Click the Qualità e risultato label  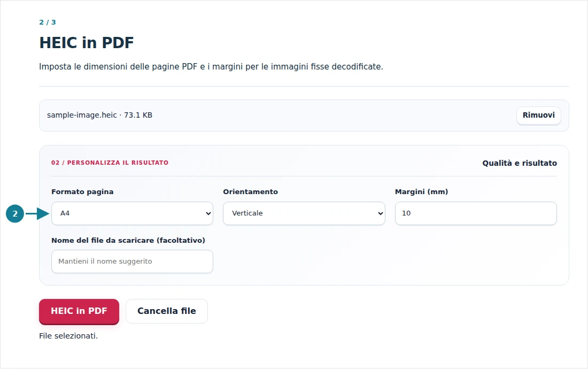click(520, 163)
